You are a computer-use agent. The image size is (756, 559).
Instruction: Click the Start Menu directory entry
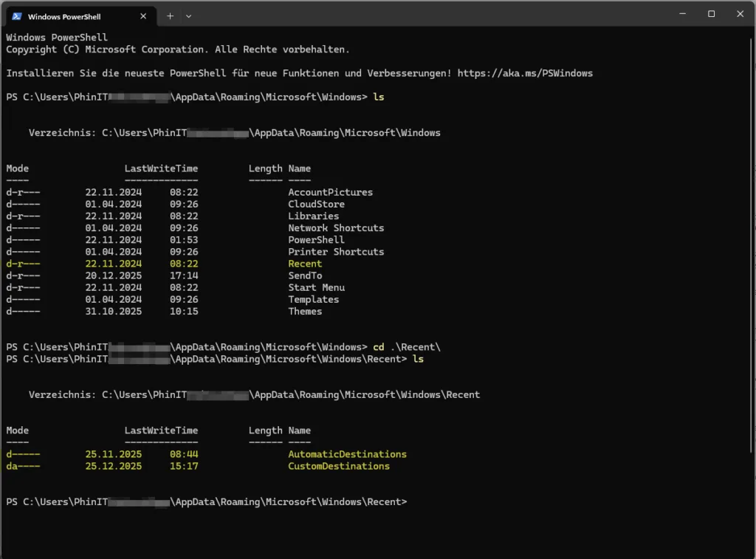[x=316, y=287]
